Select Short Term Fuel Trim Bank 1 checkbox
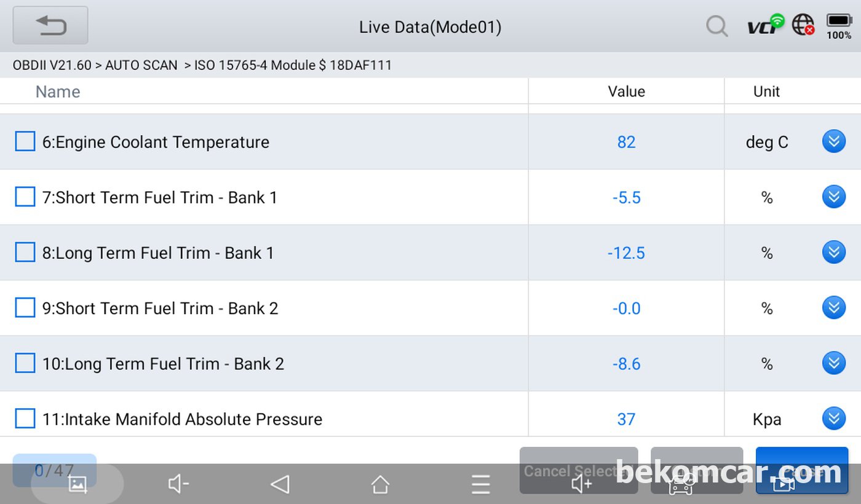The height and width of the screenshot is (504, 861). coord(25,197)
